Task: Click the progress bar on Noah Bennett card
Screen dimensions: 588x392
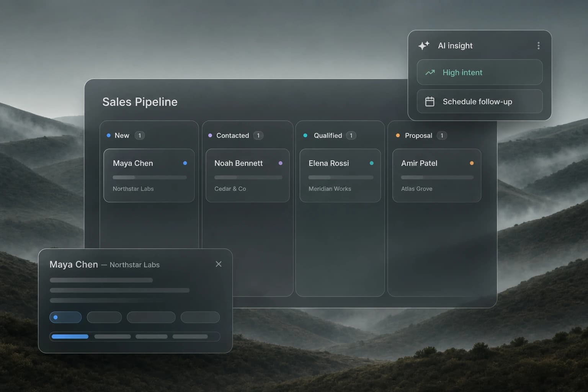Action: click(x=248, y=178)
